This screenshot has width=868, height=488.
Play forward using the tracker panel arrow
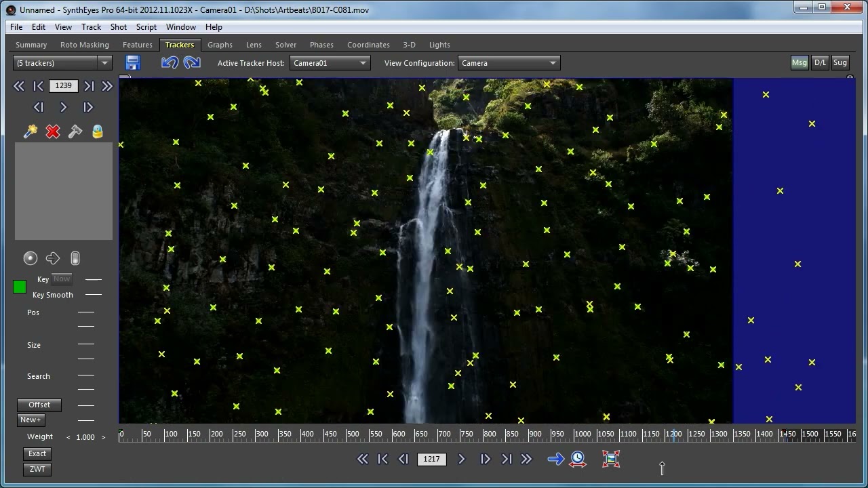coord(64,107)
